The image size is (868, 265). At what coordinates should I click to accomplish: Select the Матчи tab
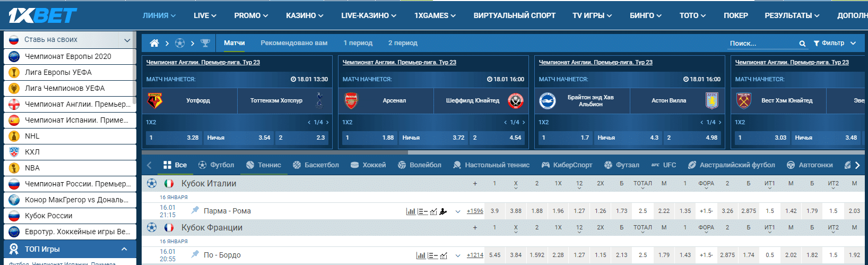click(234, 43)
